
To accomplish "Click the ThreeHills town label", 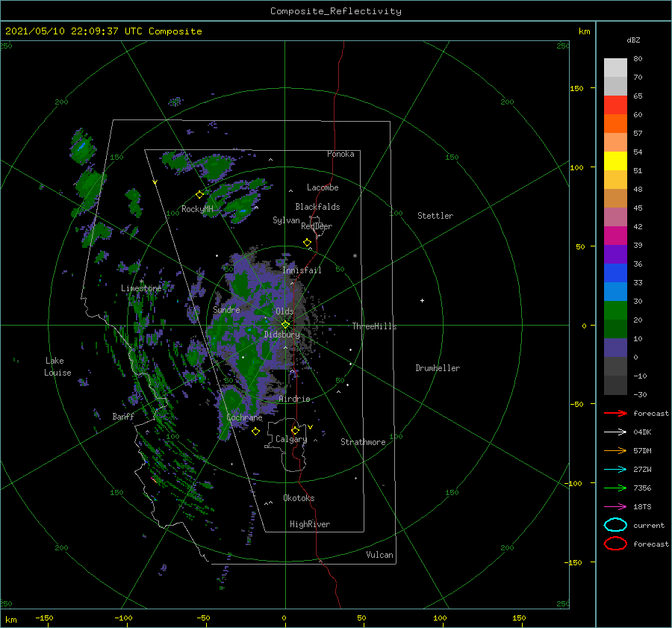I will [x=375, y=326].
